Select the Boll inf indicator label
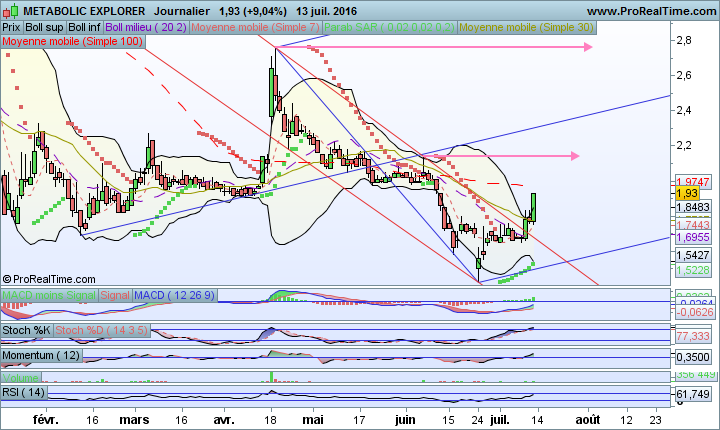Viewport: 720px width, 430px height. click(x=84, y=28)
